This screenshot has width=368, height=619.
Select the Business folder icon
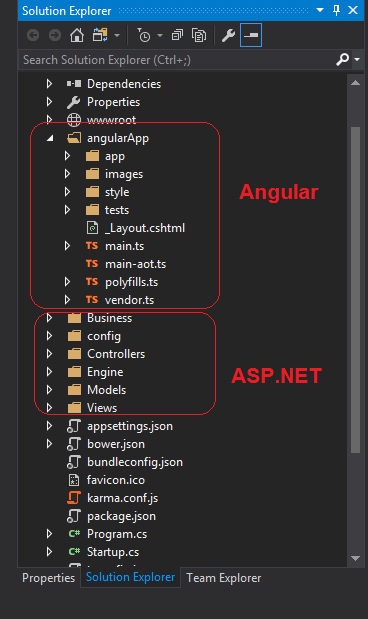point(74,318)
